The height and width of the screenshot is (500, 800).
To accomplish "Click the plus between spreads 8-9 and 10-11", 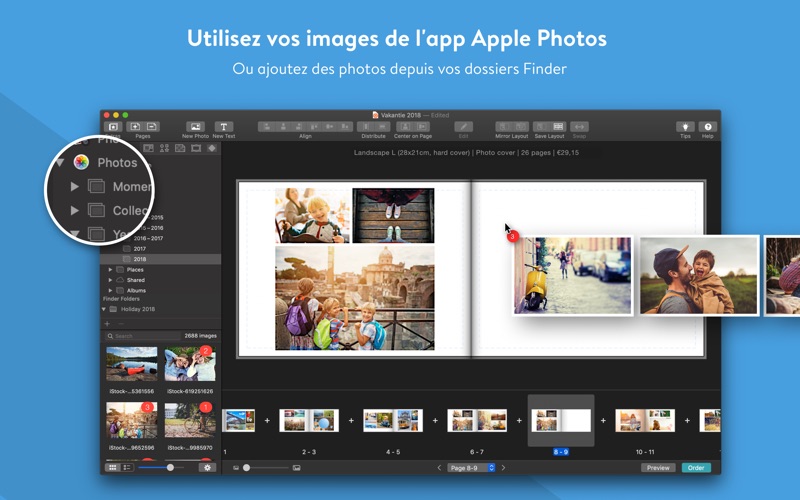I will [x=603, y=420].
